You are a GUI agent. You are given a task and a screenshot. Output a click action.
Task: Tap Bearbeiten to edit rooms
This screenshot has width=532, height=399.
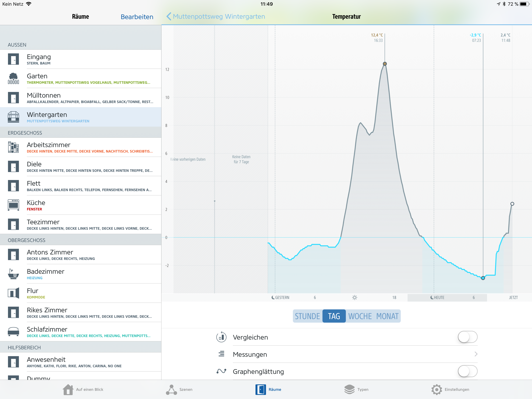click(137, 17)
